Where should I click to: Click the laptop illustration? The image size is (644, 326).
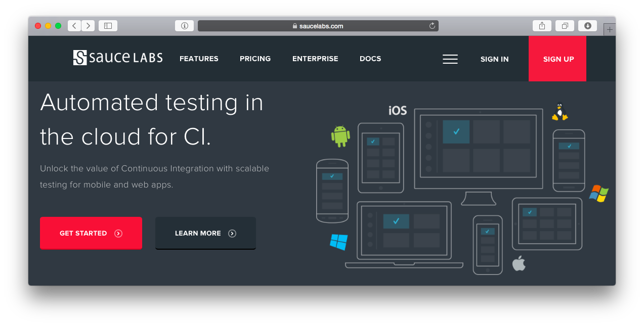click(x=404, y=235)
